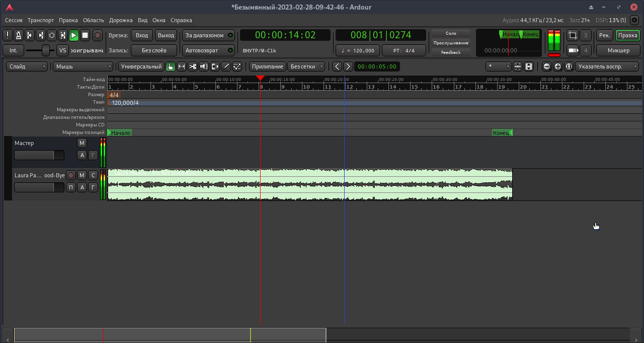Click the Master track gain fader
This screenshot has height=343, width=644.
point(39,155)
